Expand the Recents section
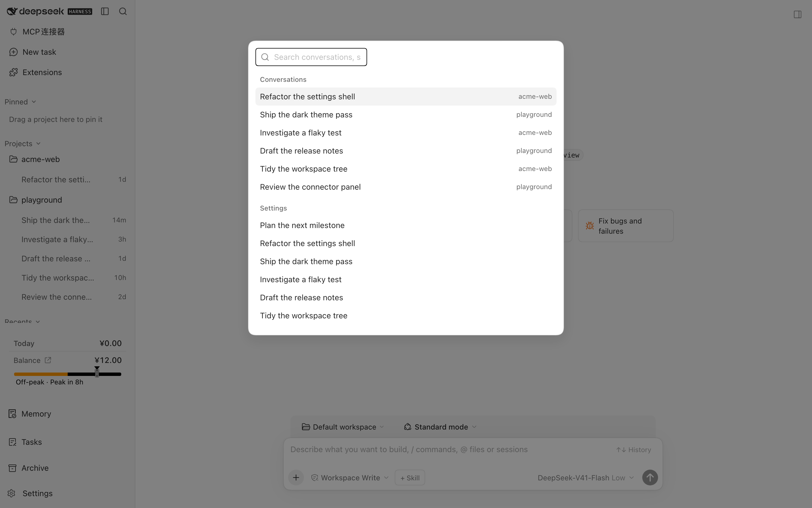Image resolution: width=812 pixels, height=508 pixels. coord(23,321)
